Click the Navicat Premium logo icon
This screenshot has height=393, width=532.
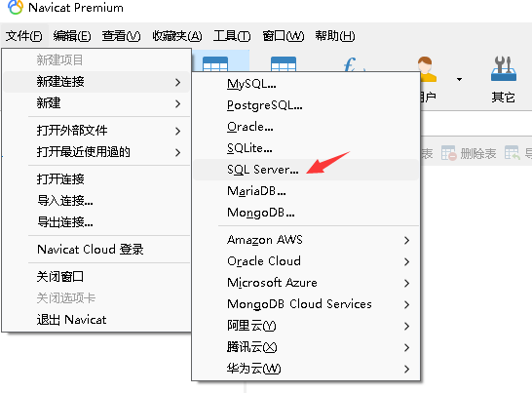pos(16,7)
